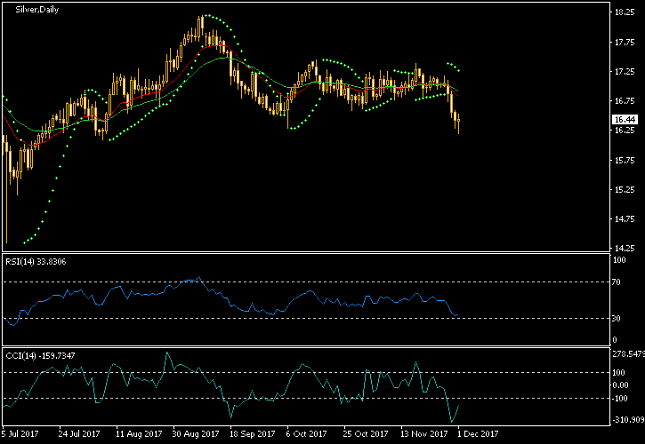The height and width of the screenshot is (444, 645).
Task: Click the 5 Jul 2017 date label
Action: click(20, 434)
